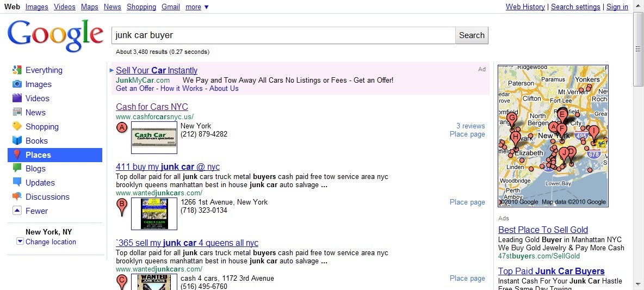Open '365 sell my junk car 4 queens' result
This screenshot has width=644, height=290.
pyautogui.click(x=187, y=243)
